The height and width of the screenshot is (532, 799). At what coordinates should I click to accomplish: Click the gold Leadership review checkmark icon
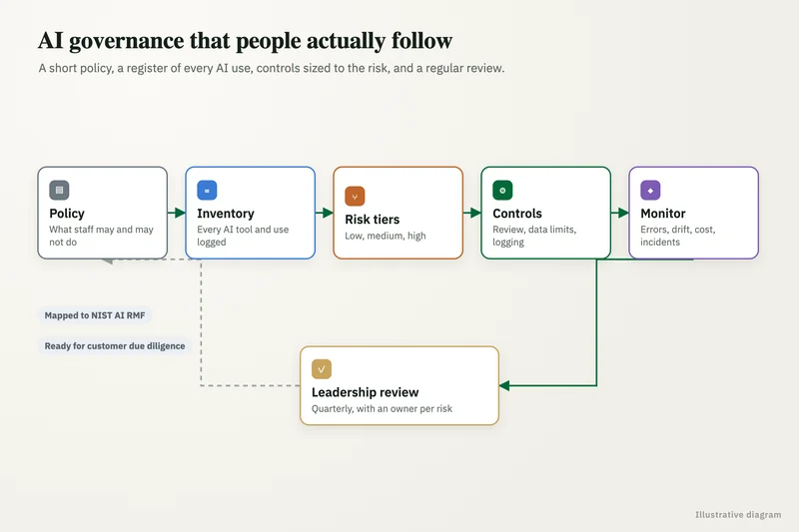[322, 369]
